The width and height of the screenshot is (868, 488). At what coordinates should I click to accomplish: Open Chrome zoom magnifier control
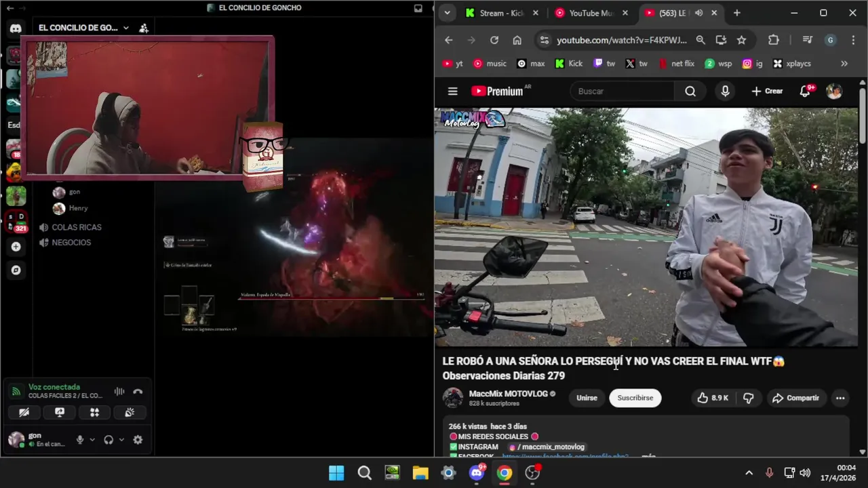[x=701, y=40]
